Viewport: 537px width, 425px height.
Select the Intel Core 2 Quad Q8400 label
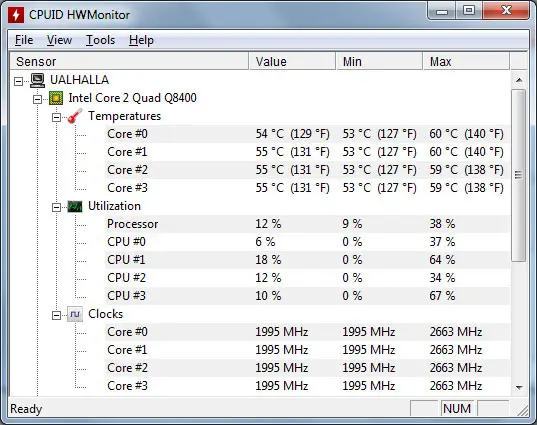133,98
